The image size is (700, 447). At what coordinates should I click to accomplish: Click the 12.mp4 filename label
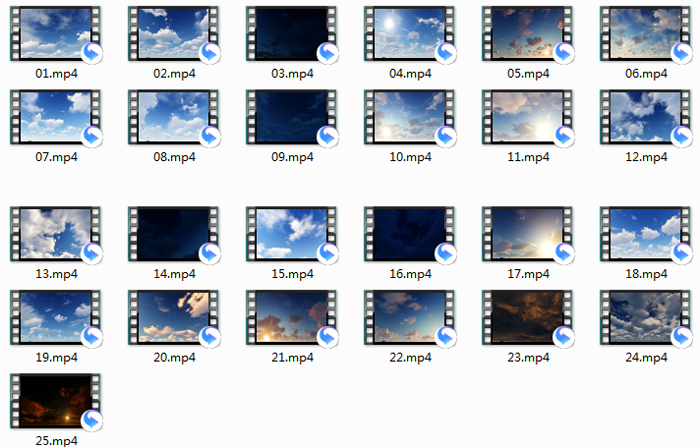[x=645, y=157]
